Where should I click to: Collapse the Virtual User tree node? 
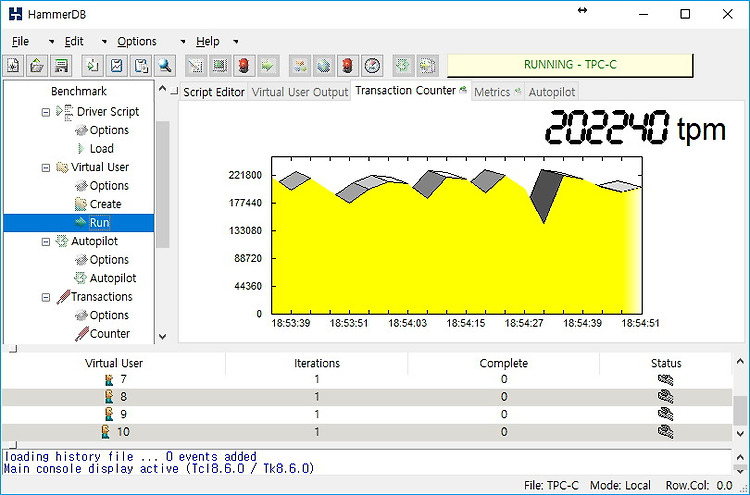click(46, 168)
